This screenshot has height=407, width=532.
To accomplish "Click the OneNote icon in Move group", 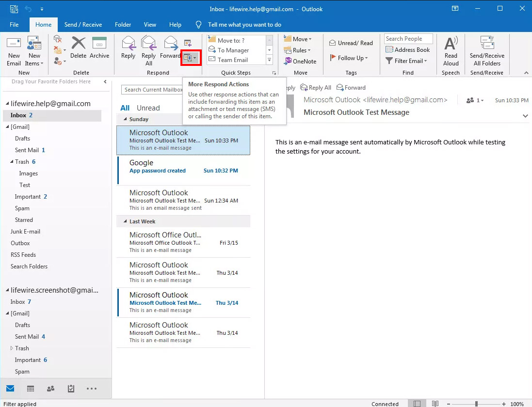I will click(300, 61).
